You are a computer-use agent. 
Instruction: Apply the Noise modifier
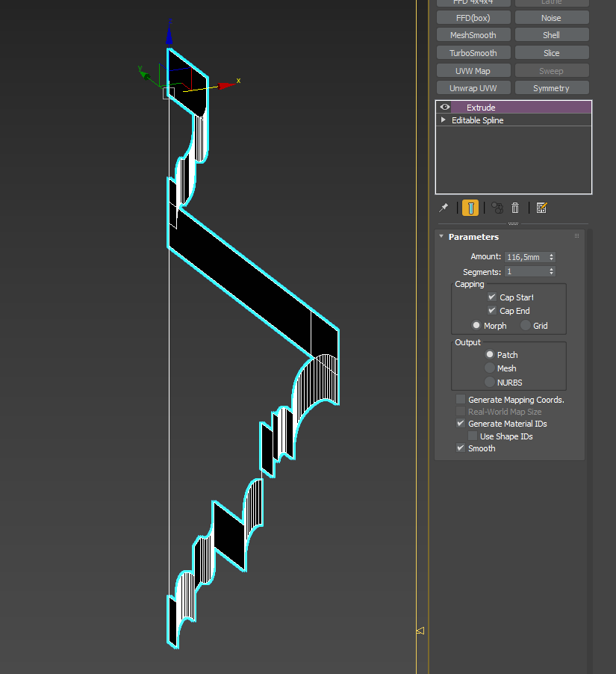(x=552, y=18)
